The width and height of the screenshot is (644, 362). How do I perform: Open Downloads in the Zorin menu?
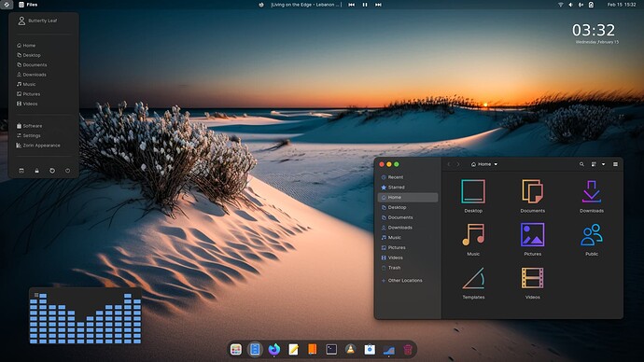[x=31, y=75]
